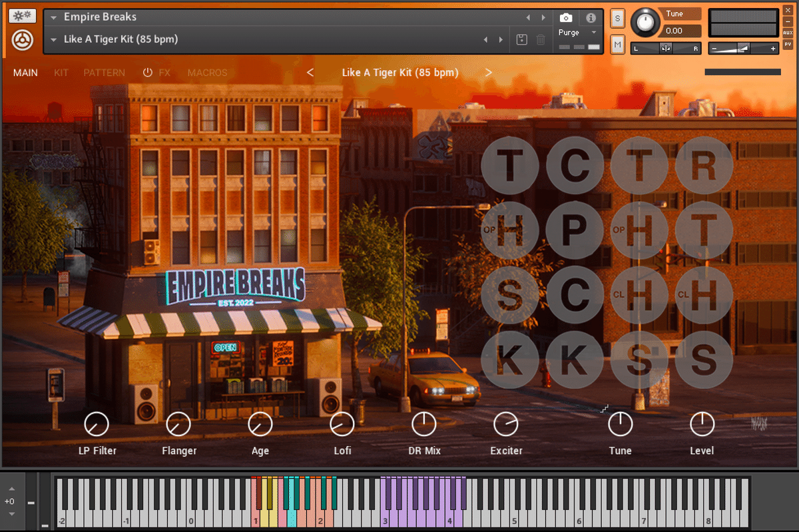799x532 pixels.
Task: Switch to the KIT tab
Action: pos(61,73)
